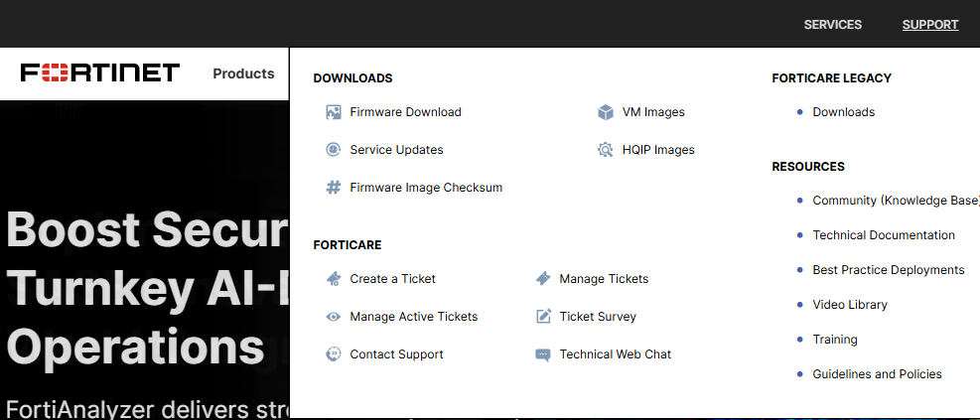This screenshot has width=980, height=420.
Task: Open Technical Documentation link
Action: pyautogui.click(x=884, y=235)
